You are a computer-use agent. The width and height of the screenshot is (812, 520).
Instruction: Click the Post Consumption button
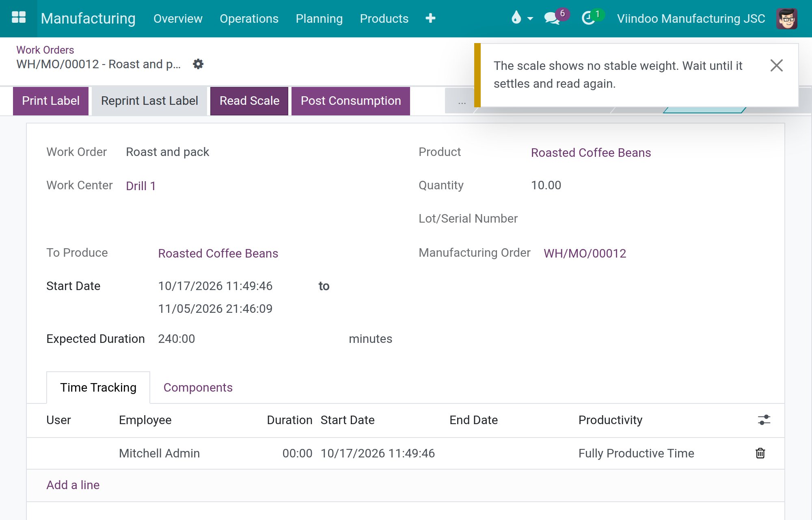point(351,101)
